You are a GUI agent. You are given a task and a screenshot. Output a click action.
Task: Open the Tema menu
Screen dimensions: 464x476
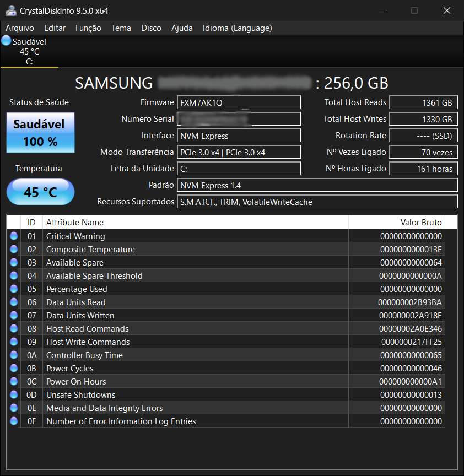(x=121, y=28)
